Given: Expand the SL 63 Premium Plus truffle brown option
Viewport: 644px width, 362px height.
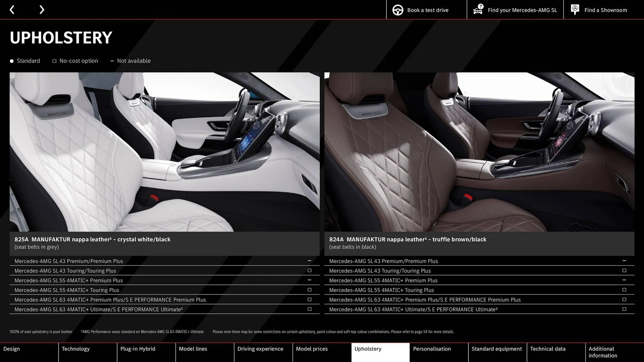Looking at the screenshot, I should click(x=624, y=299).
